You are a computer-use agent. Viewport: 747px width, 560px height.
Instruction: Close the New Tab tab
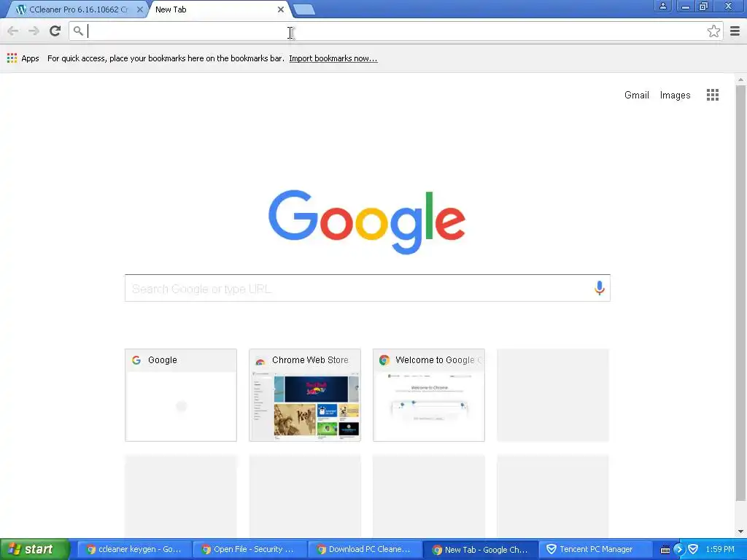tap(281, 9)
